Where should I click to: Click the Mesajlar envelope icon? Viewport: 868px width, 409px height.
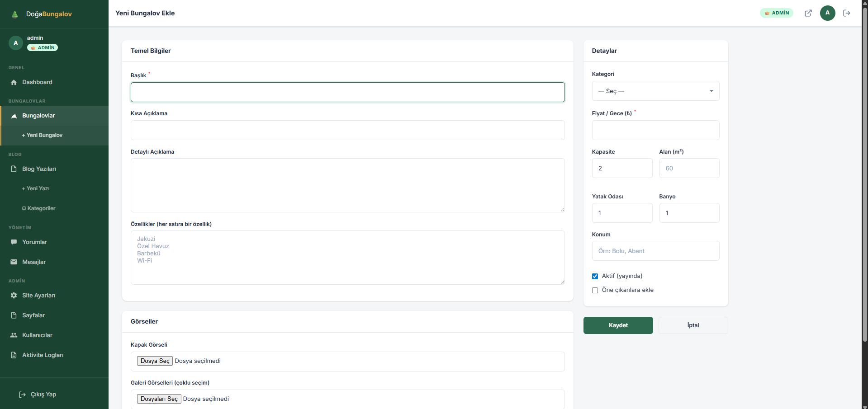coord(14,262)
